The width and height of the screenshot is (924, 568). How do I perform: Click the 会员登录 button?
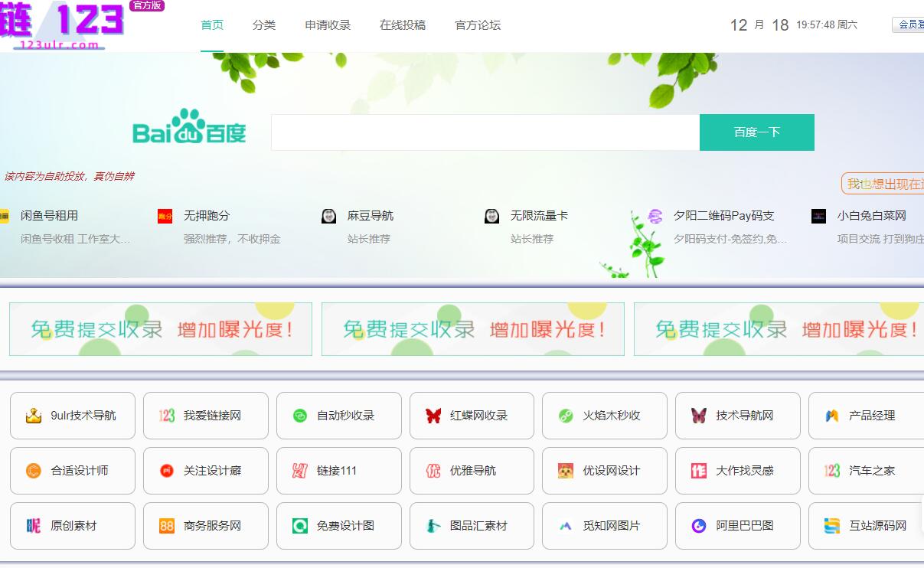[909, 24]
